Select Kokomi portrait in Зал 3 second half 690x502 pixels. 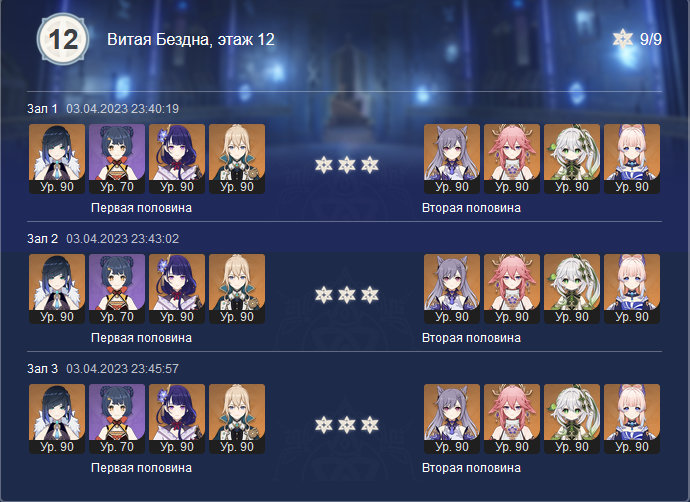(632, 419)
